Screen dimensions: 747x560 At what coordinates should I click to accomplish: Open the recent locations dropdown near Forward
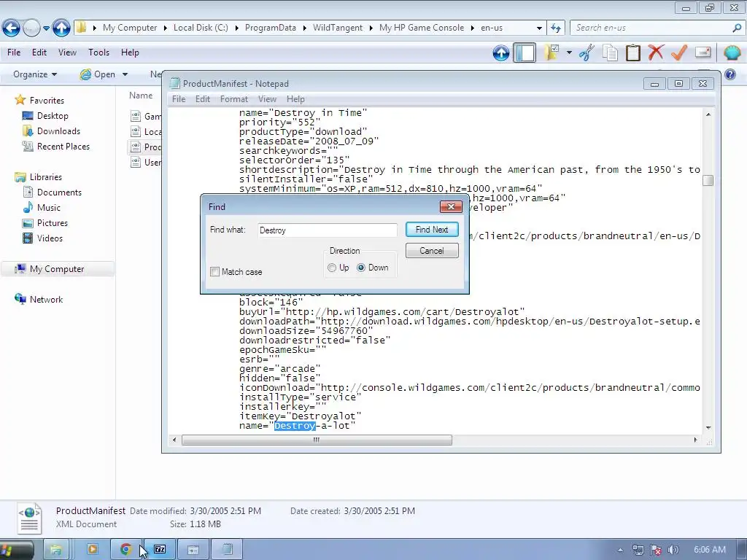coord(46,28)
